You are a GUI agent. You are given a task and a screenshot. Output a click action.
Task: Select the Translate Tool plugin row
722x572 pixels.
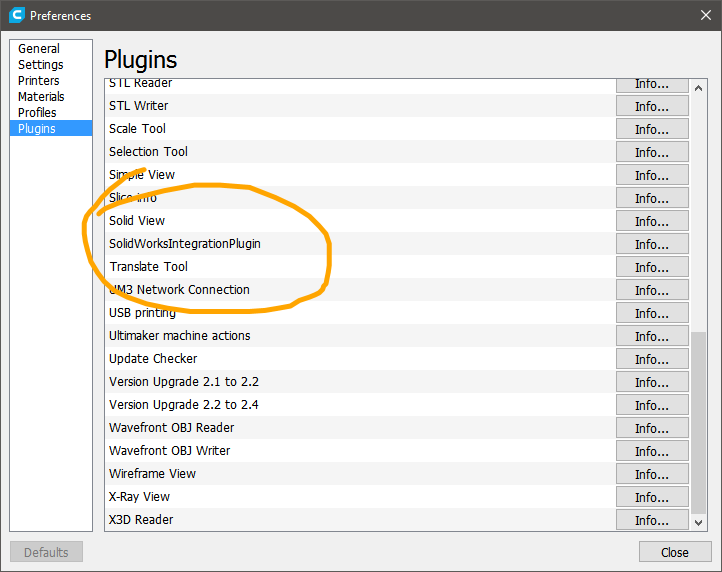(x=360, y=267)
